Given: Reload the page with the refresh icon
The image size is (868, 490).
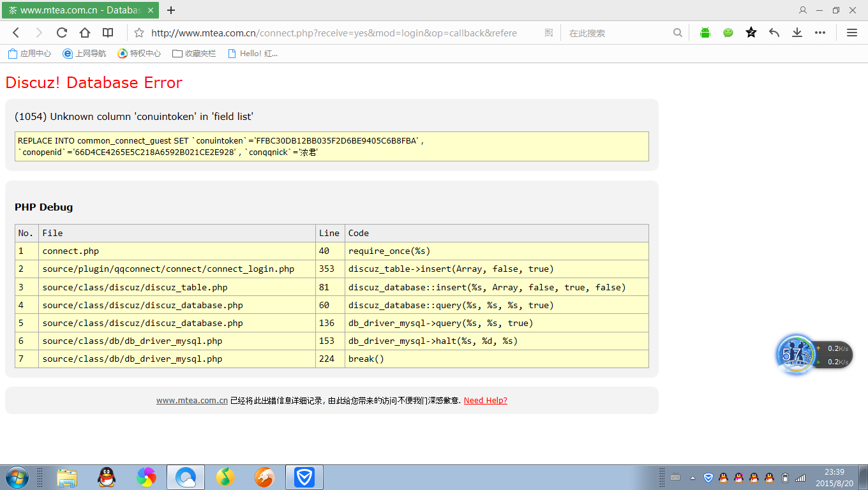Looking at the screenshot, I should 62,33.
